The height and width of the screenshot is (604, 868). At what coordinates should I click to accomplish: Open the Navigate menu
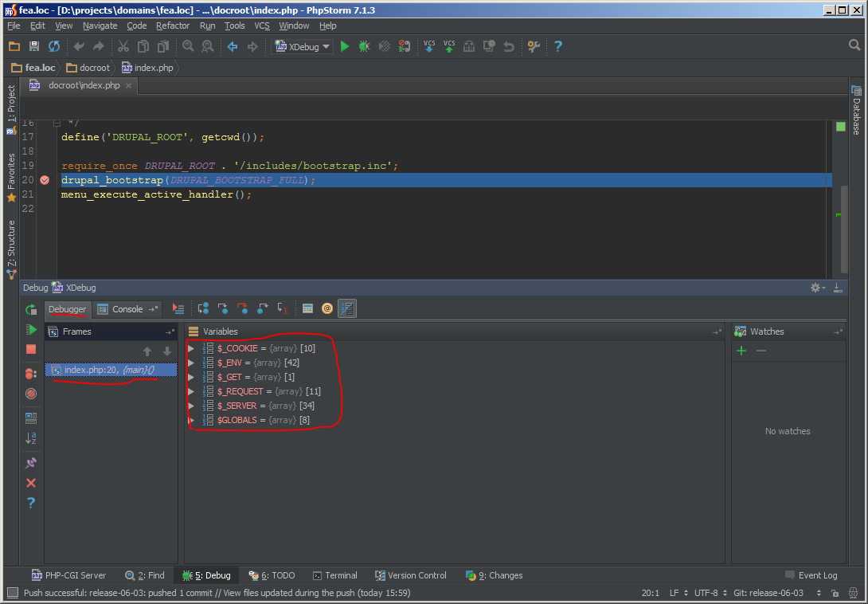(x=100, y=25)
